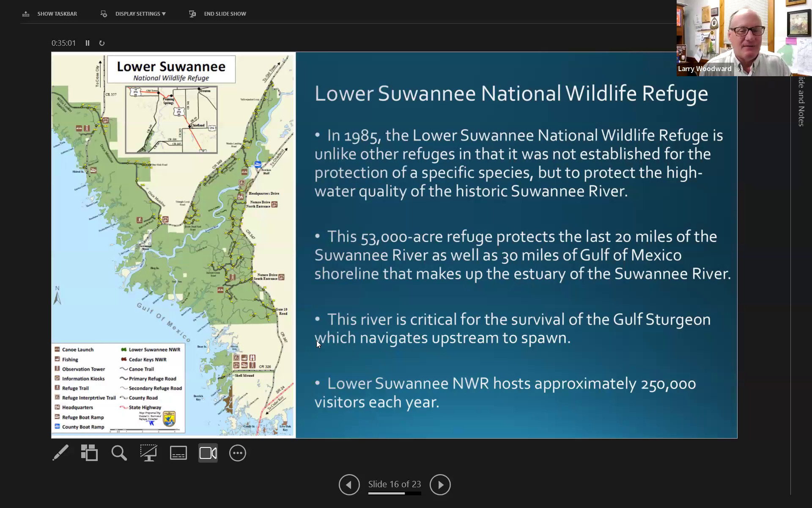Click the SHOW TASKBAR label
Image resolution: width=812 pixels, height=508 pixels.
tap(57, 14)
